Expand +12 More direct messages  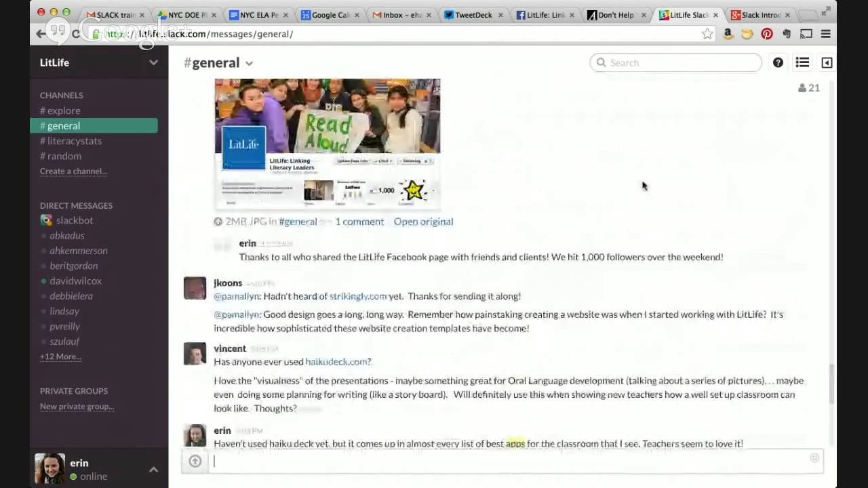tap(61, 357)
